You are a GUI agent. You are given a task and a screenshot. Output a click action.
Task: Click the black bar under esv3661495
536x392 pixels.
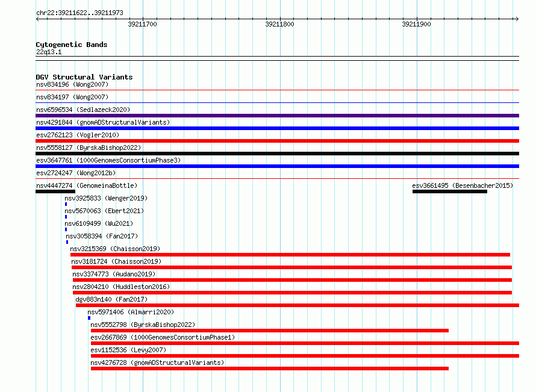449,191
